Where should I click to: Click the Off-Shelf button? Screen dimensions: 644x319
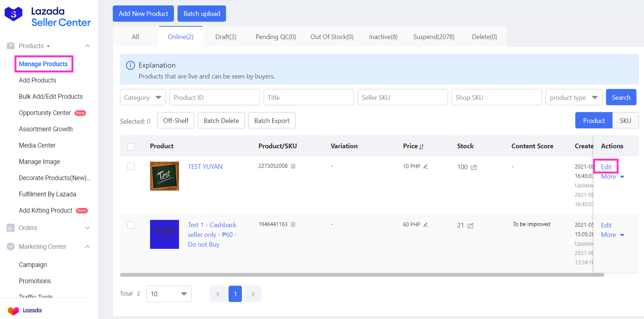(176, 120)
